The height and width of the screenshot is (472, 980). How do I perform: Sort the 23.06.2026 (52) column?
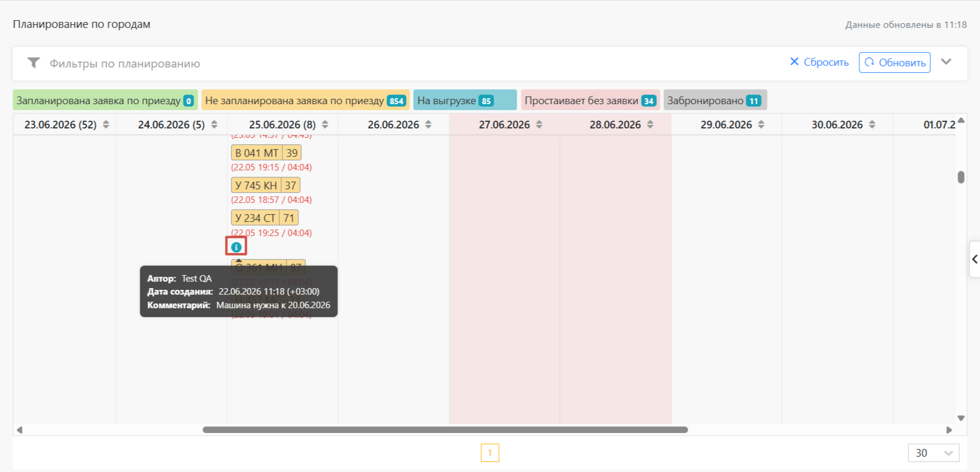click(106, 125)
